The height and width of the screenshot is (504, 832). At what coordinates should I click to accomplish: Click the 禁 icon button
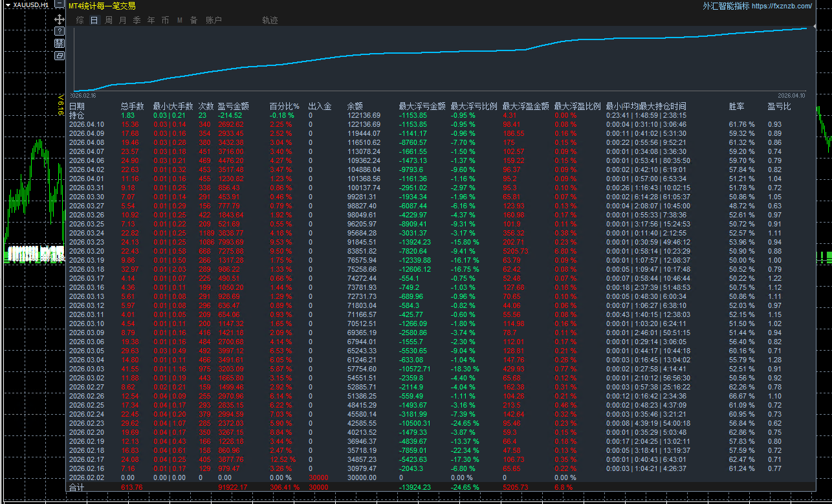(60, 43)
